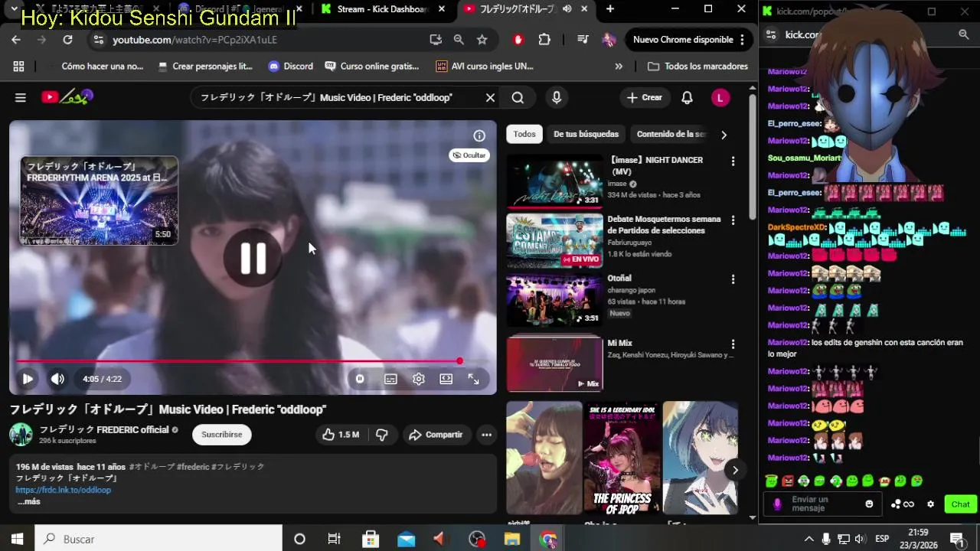The width and height of the screenshot is (980, 551).
Task: Show video info card icon
Action: (x=479, y=135)
